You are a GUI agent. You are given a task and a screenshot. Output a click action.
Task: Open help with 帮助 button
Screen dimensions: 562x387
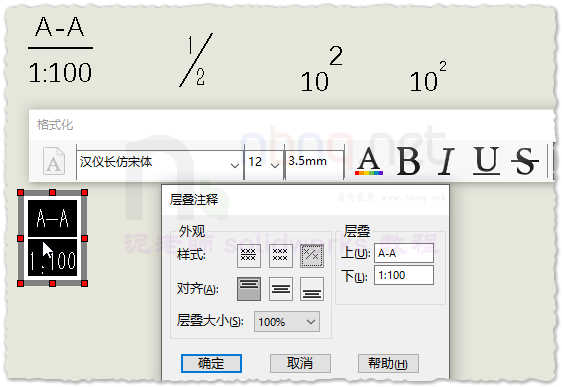click(x=388, y=363)
